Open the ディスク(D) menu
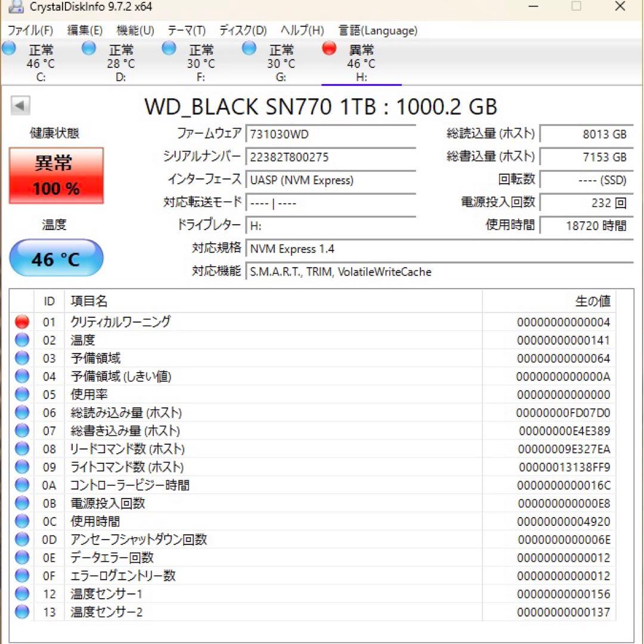The width and height of the screenshot is (644, 644). (242, 30)
